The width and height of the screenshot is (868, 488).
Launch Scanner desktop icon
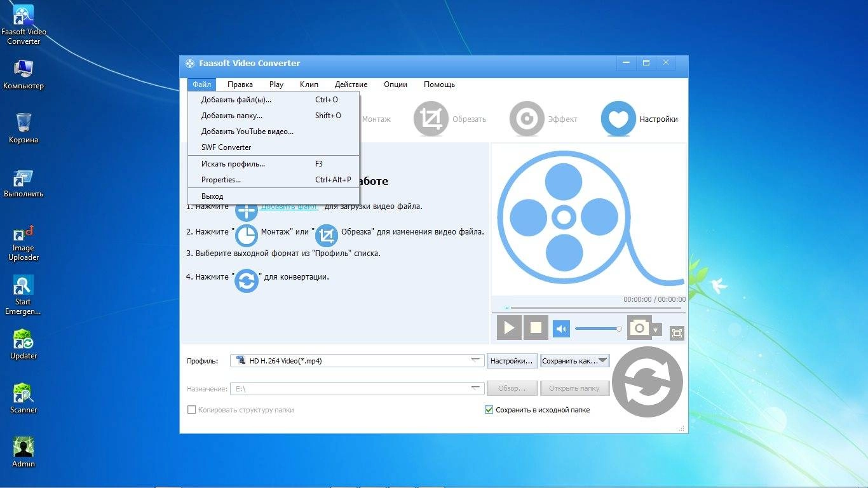tap(24, 398)
